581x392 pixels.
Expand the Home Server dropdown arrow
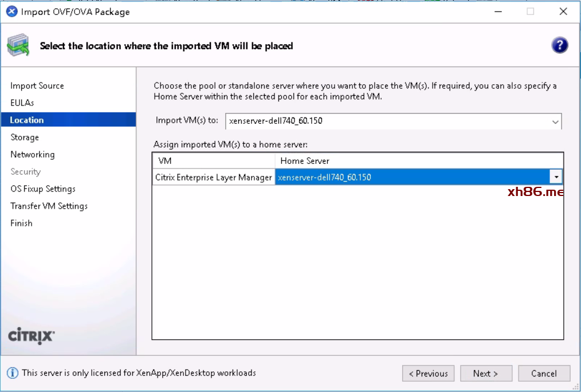click(x=555, y=177)
